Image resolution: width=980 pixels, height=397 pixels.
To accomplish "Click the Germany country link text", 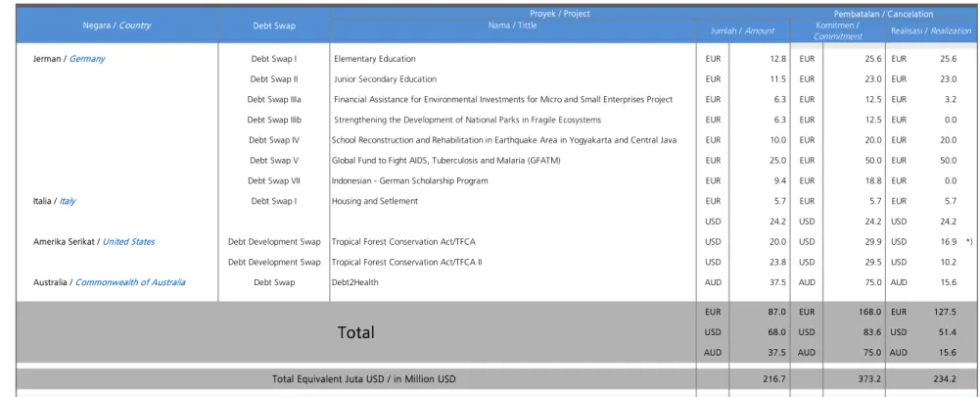I will [87, 59].
